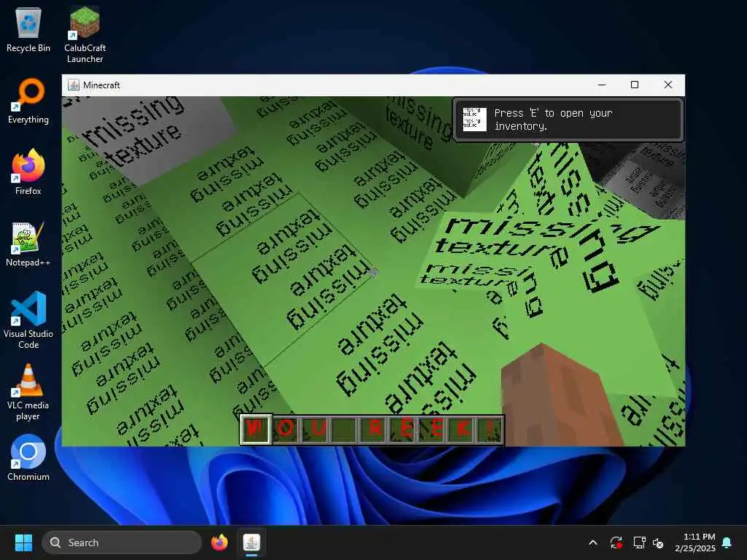Select the Firefox desktop shortcut

pos(28,172)
